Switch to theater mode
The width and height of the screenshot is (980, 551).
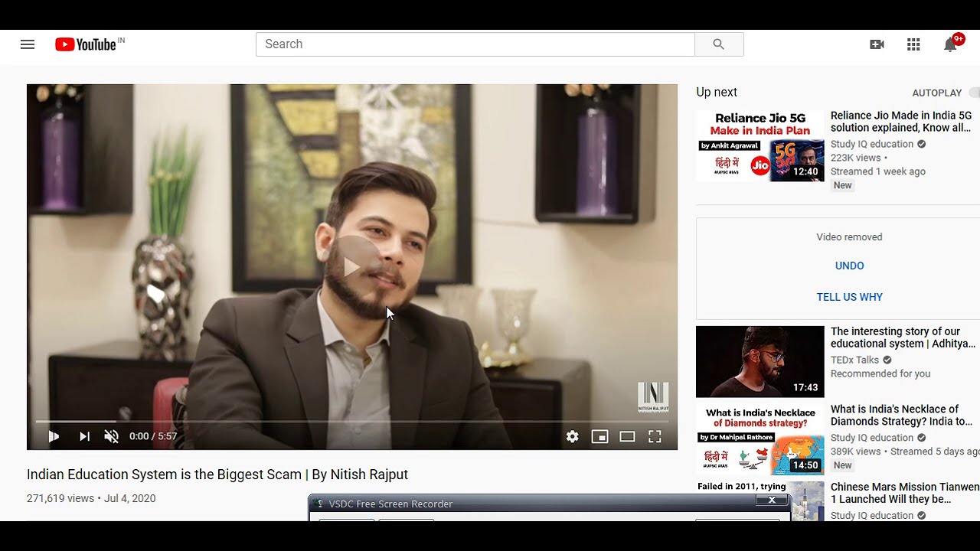(x=627, y=436)
